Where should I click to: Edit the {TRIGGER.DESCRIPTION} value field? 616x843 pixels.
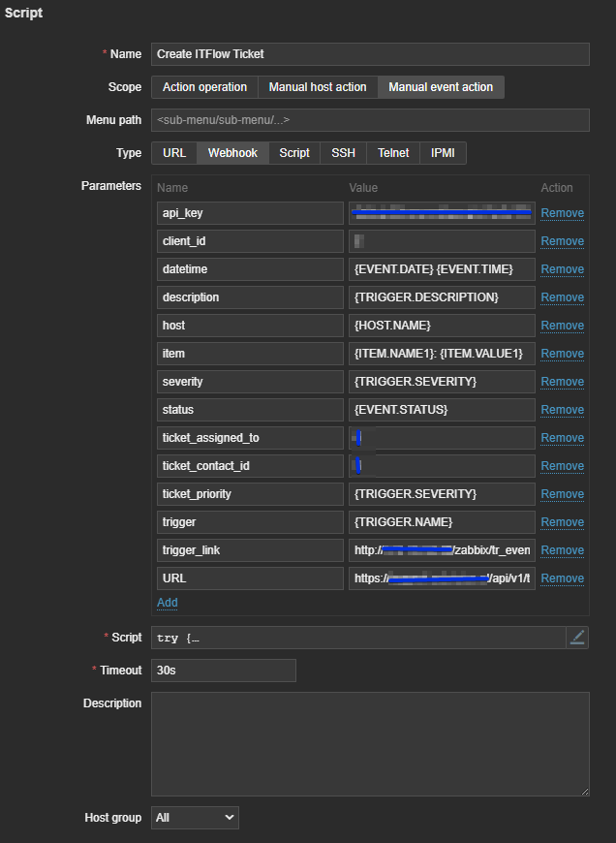442,297
